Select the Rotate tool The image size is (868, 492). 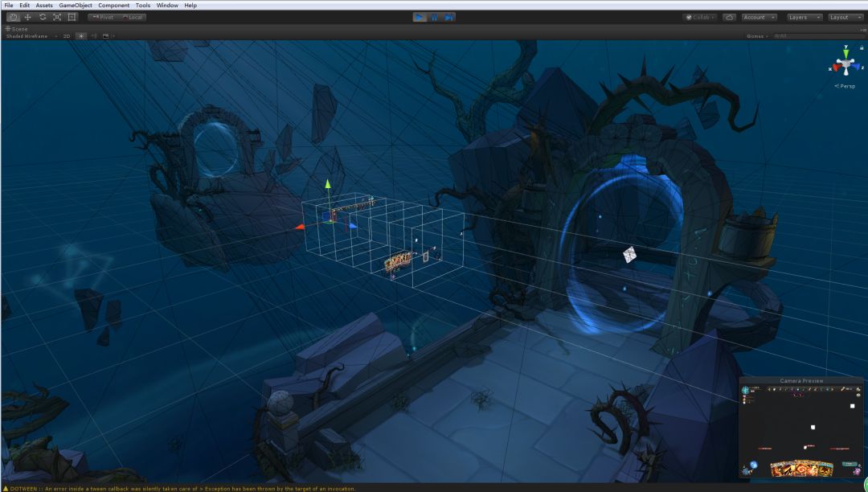pos(42,17)
